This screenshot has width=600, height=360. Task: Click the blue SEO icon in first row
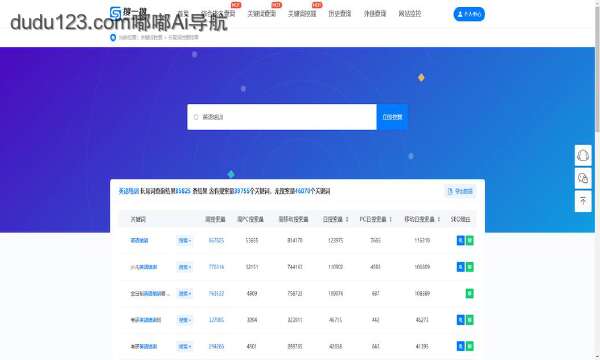tap(461, 240)
